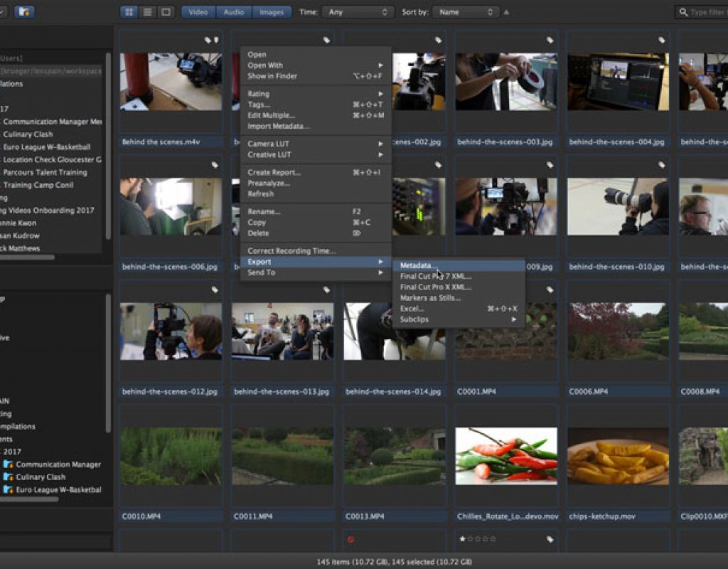728x569 pixels.
Task: Switch to thumbnail grid view
Action: (x=129, y=12)
